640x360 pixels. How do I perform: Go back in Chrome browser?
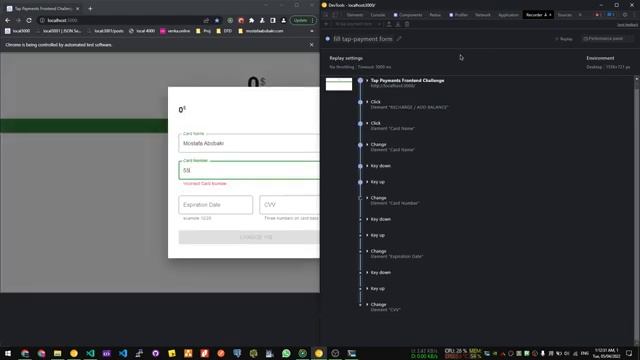click(8, 20)
